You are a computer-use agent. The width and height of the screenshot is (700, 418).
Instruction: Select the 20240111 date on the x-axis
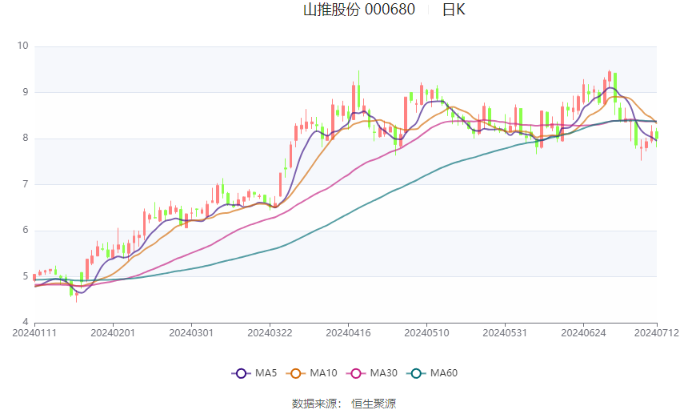click(x=34, y=332)
